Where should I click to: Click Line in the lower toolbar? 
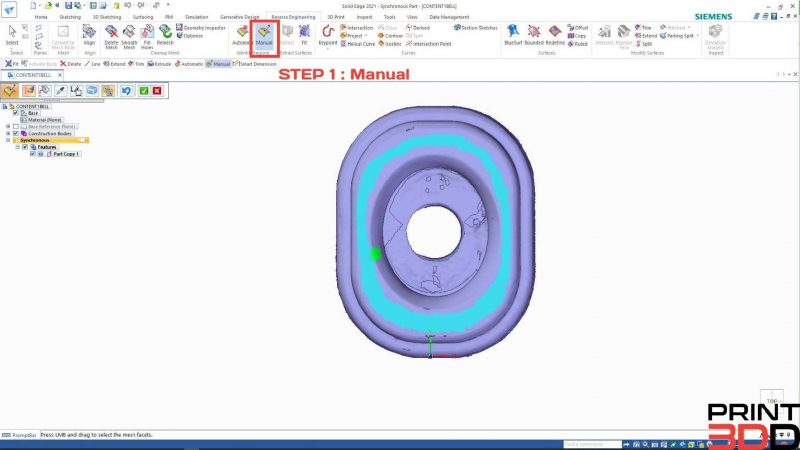point(92,64)
